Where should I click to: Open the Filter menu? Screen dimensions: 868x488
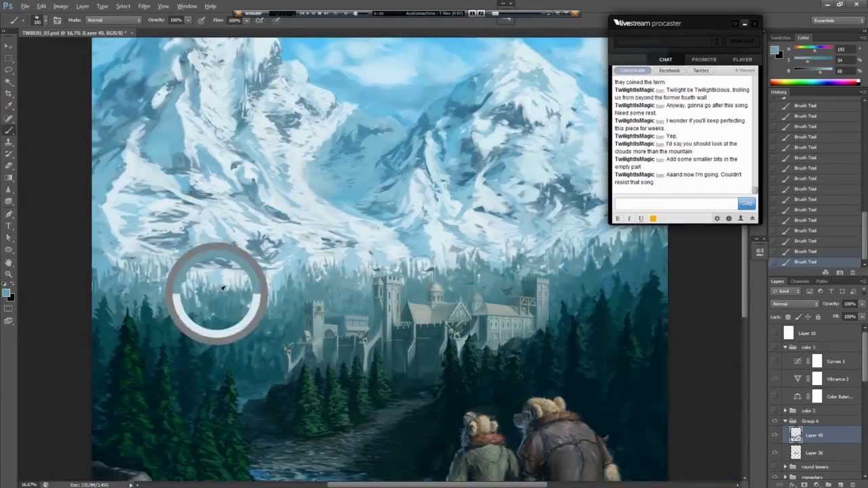tap(144, 6)
